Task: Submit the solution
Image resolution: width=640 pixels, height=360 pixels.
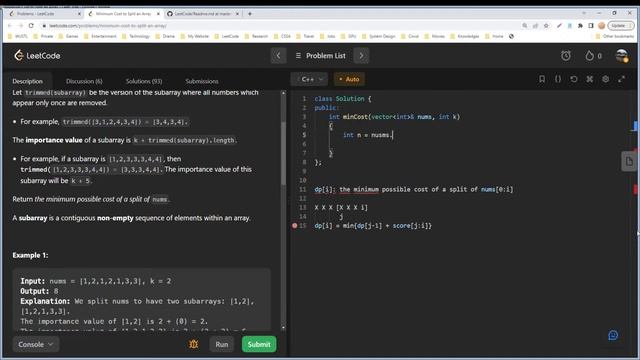Action: pyautogui.click(x=259, y=344)
